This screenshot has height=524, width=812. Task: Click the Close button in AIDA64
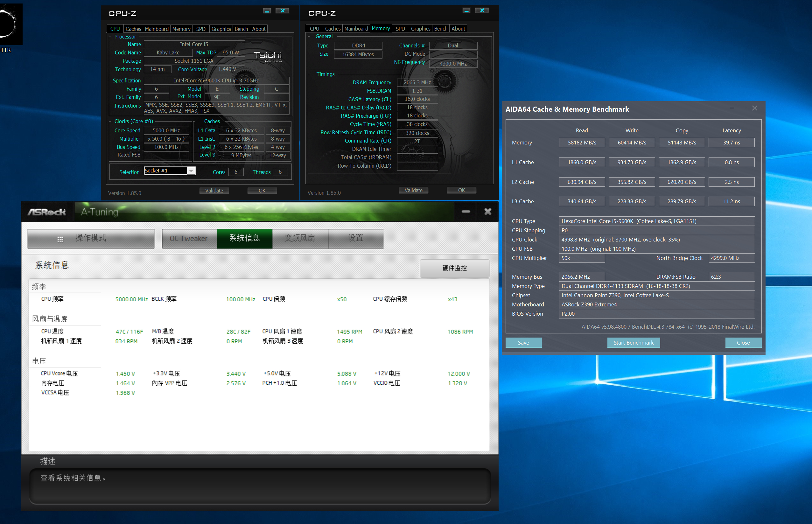point(743,343)
